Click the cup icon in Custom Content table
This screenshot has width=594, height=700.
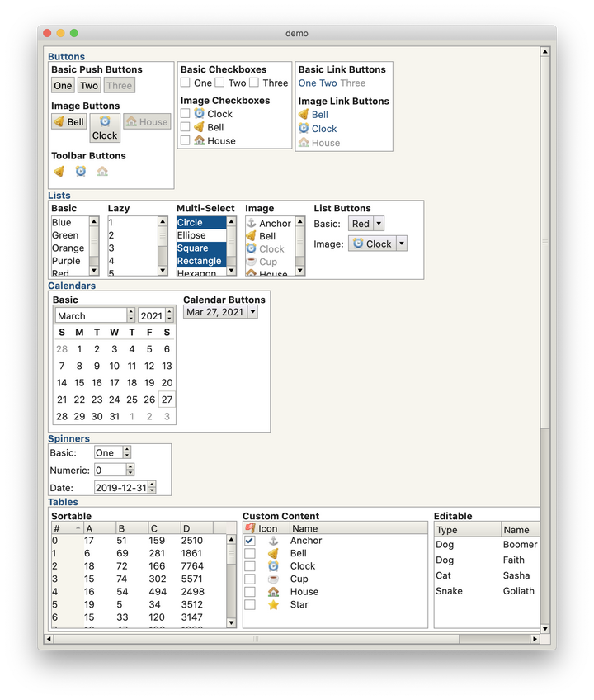click(x=273, y=579)
